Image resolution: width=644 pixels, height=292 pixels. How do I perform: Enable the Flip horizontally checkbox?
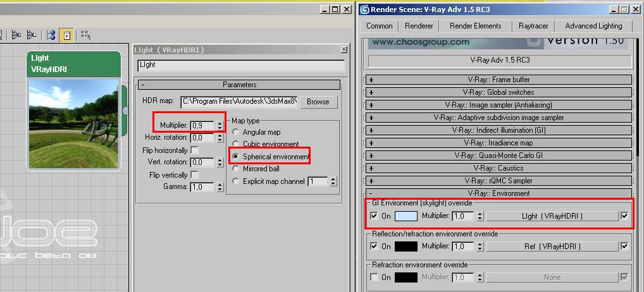coord(195,150)
